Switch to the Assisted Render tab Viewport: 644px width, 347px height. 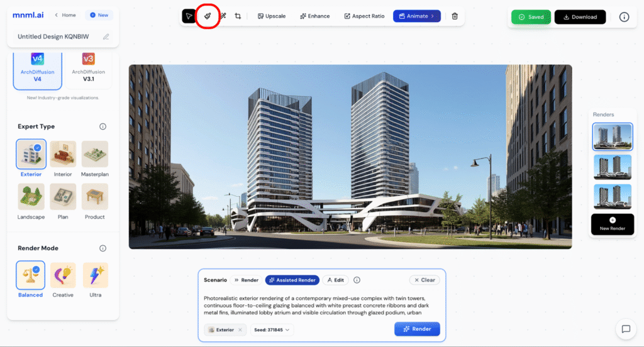(x=292, y=280)
